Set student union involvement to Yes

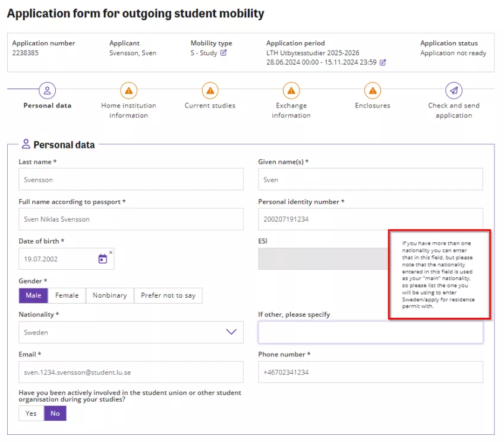(x=31, y=413)
